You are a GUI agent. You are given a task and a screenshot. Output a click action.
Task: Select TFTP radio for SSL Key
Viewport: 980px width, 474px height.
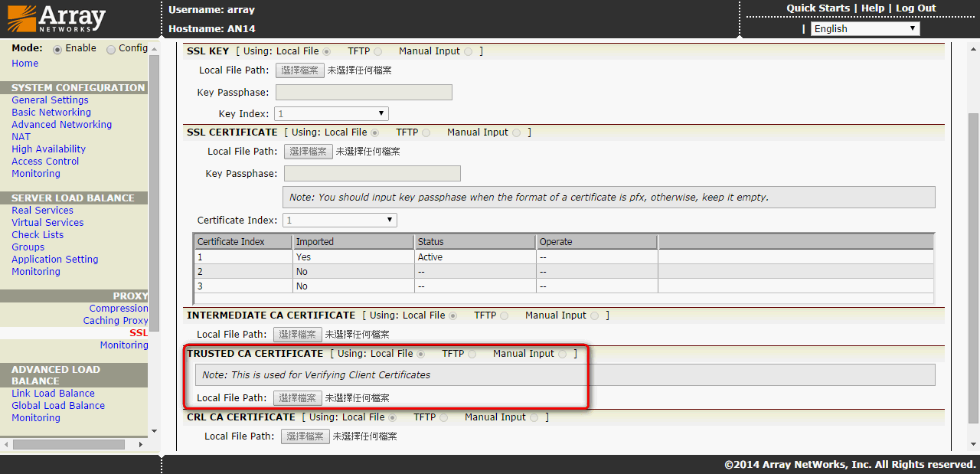pyautogui.click(x=377, y=52)
